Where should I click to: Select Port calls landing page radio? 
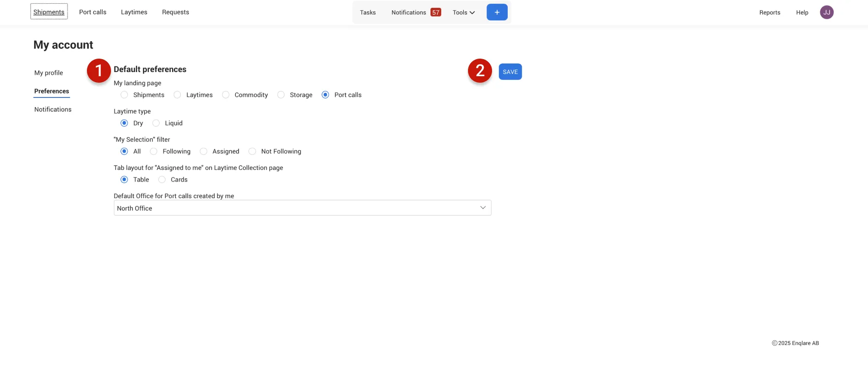click(x=326, y=95)
